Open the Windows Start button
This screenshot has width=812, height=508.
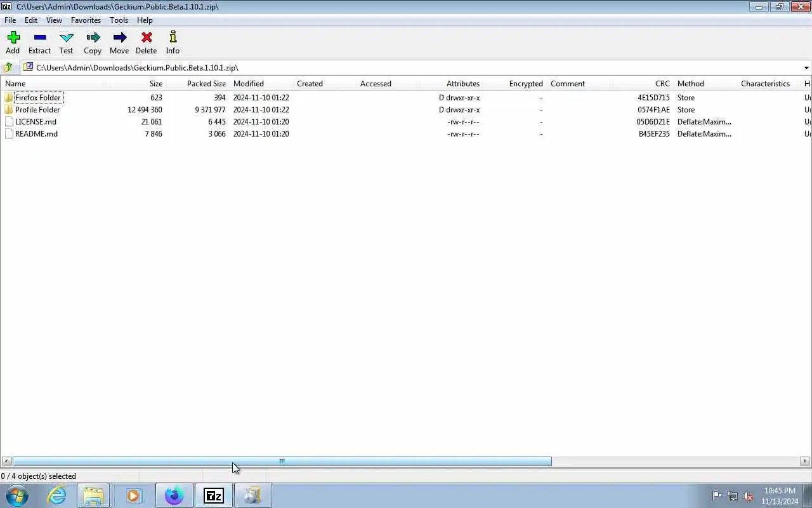[x=17, y=495]
